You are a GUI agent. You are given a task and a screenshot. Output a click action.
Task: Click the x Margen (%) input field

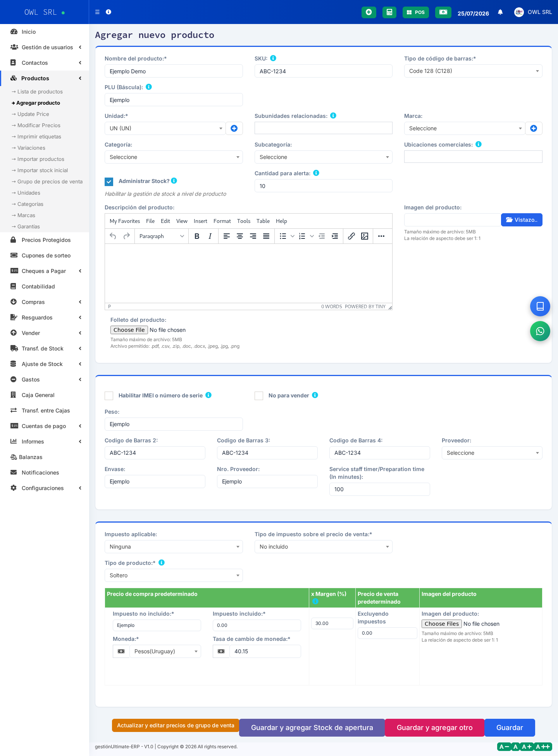[x=332, y=623]
